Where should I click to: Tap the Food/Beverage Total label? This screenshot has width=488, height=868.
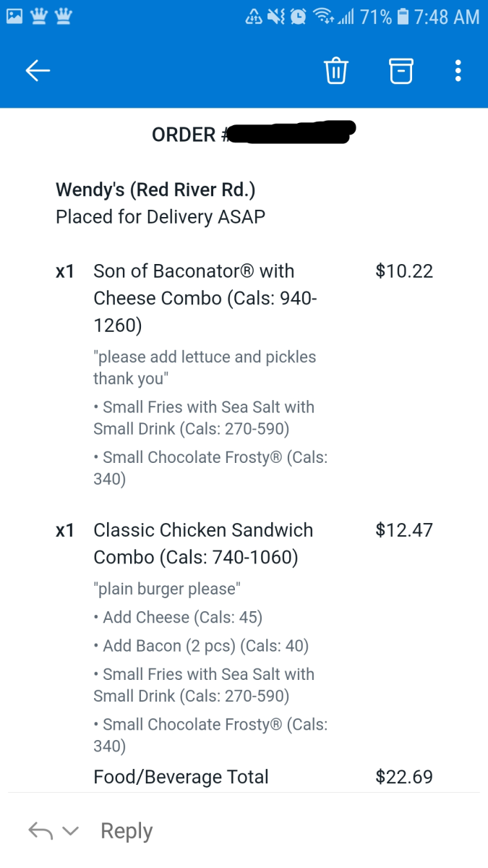tap(181, 777)
